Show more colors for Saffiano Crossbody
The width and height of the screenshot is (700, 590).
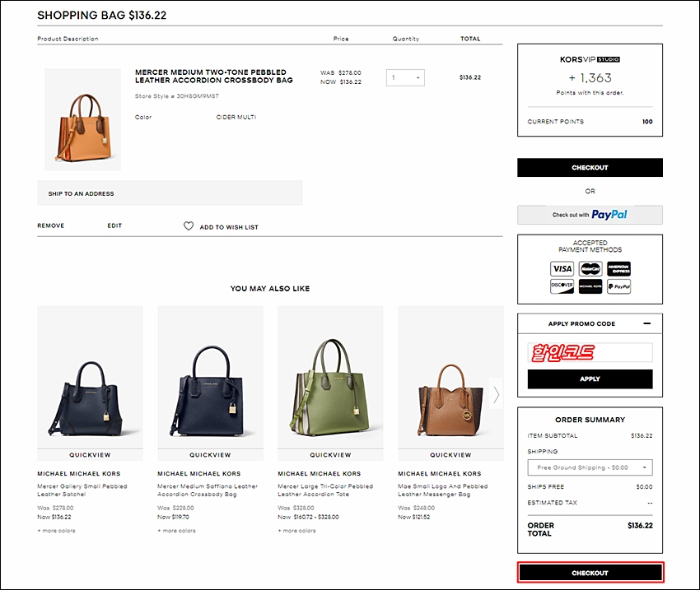tap(176, 531)
